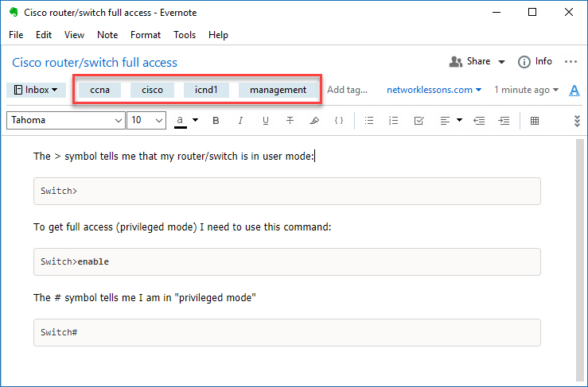Expand the Inbox notebook selector

pyautogui.click(x=36, y=90)
